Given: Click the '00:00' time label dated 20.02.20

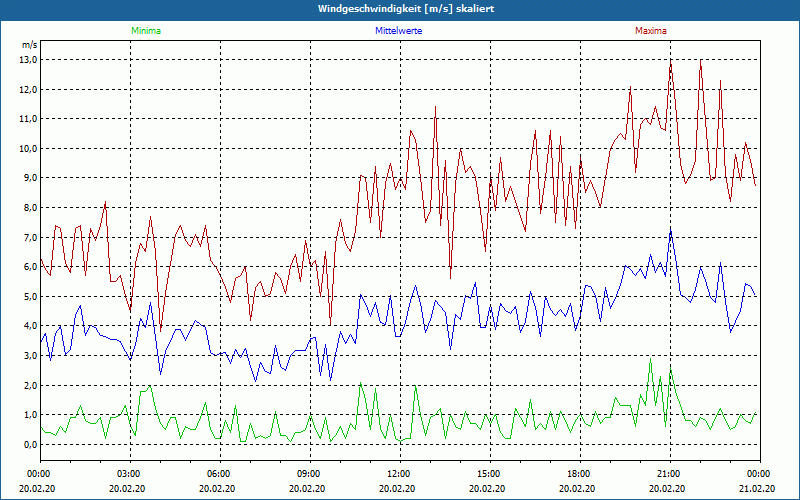Looking at the screenshot, I should click(37, 474).
